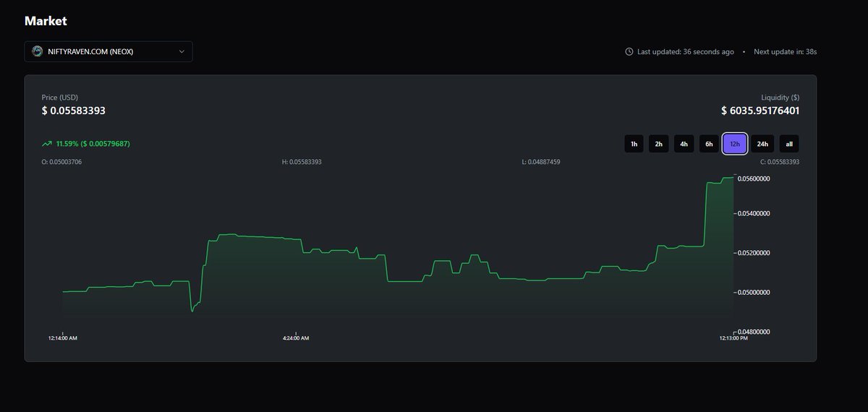Click the Price (USD) label
This screenshot has width=868, height=412.
60,97
